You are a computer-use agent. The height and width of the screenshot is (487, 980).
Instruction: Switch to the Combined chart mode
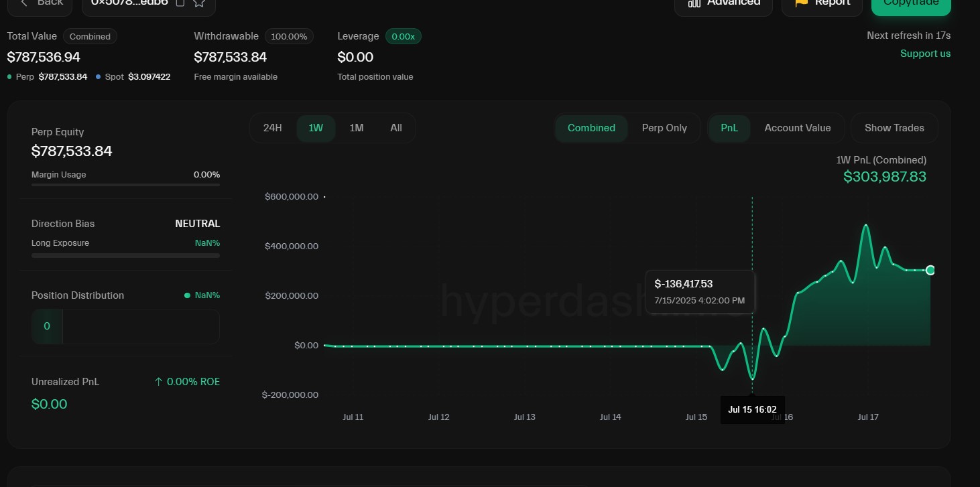pos(591,128)
